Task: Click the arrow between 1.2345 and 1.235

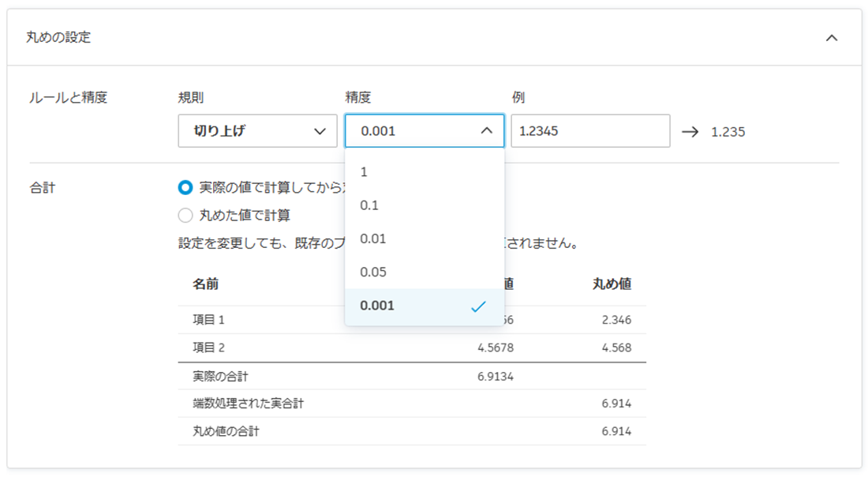Action: pyautogui.click(x=691, y=132)
